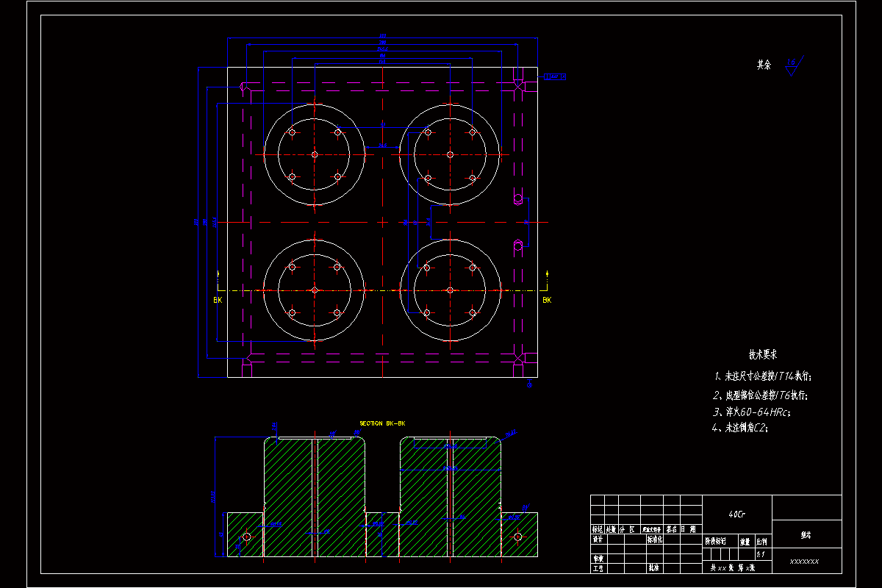Select the left BK section marker
This screenshot has height=588, width=882.
(x=218, y=300)
